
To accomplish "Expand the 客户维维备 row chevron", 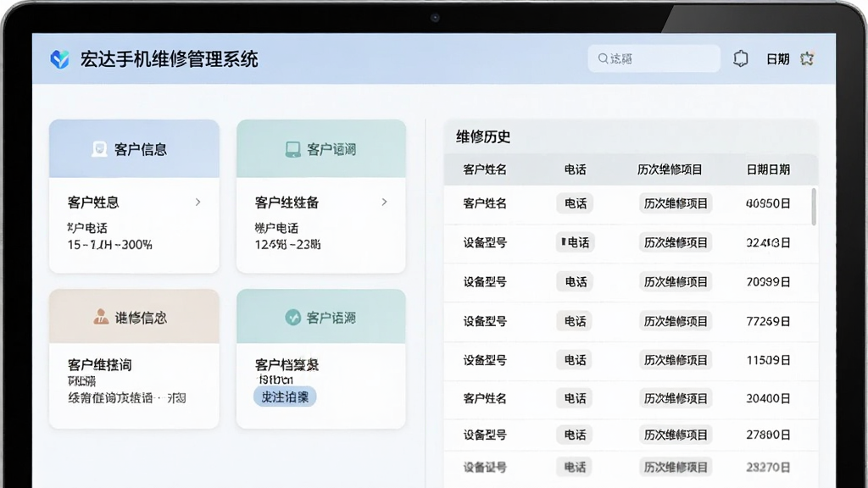I will pyautogui.click(x=384, y=202).
